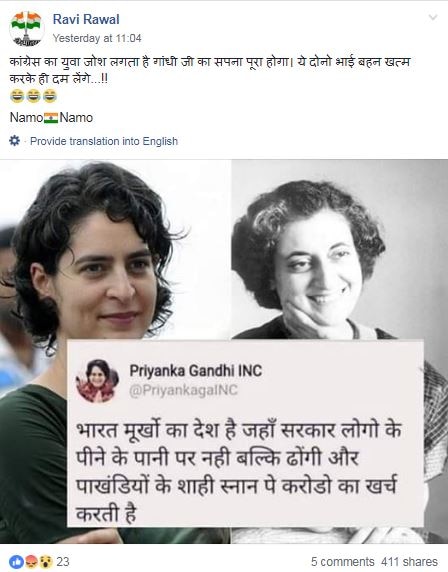Open the post options chevron menu

tap(432, 17)
